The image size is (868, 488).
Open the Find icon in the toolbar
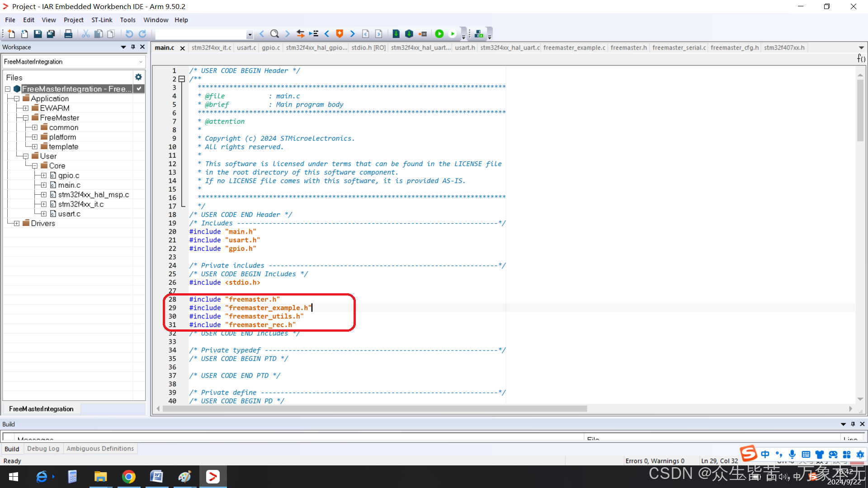275,33
